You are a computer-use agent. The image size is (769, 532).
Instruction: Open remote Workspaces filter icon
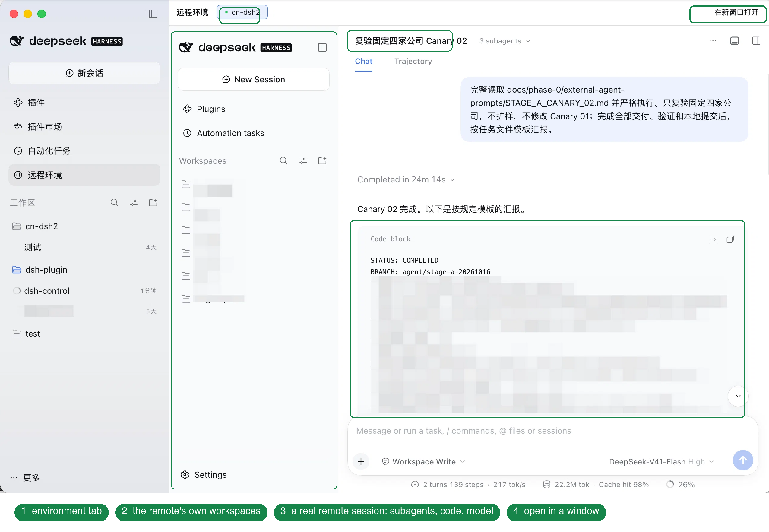point(303,161)
